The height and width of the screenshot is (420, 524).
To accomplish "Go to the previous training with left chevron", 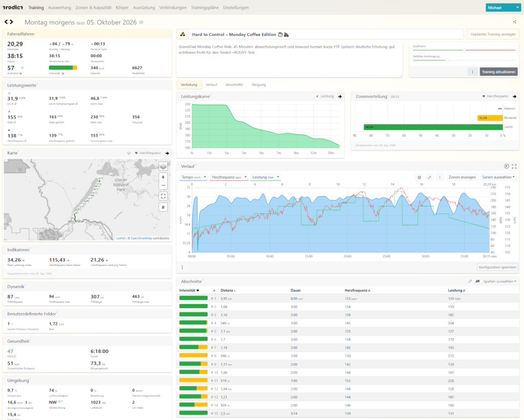I will [x=6, y=22].
